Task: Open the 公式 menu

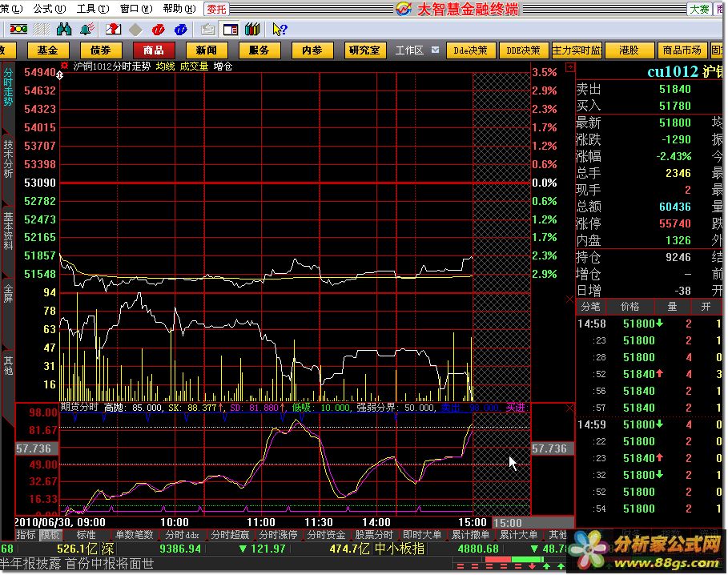Action: [x=49, y=8]
